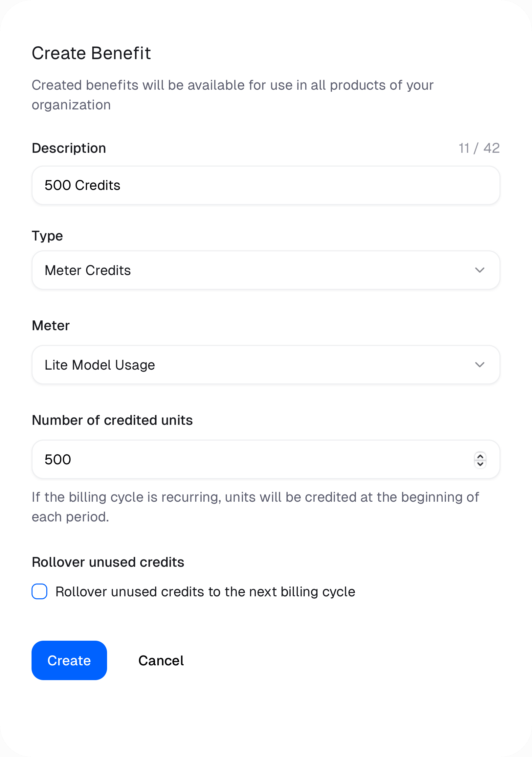532x757 pixels.
Task: Submit the form with the Create button
Action: point(69,660)
